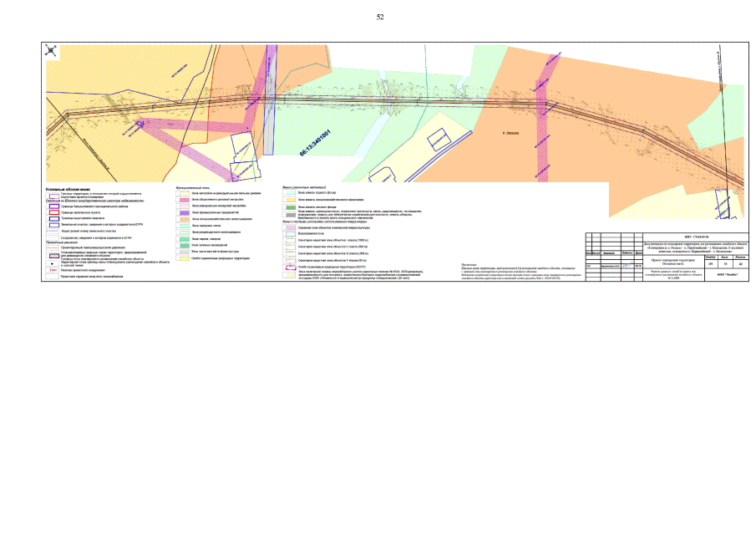Click the dark blue cadastral quarter boundary symbol
Image resolution: width=756 pixels, height=535 pixels.
pos(53,219)
